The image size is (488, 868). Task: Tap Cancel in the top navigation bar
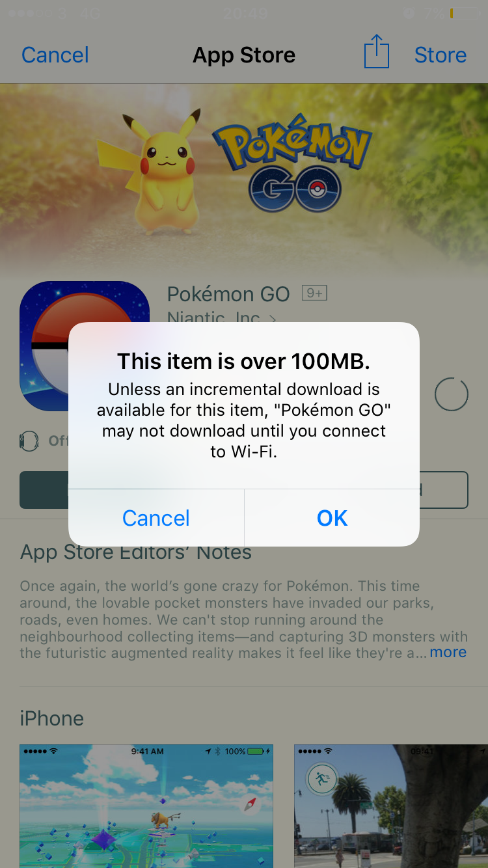tap(55, 55)
